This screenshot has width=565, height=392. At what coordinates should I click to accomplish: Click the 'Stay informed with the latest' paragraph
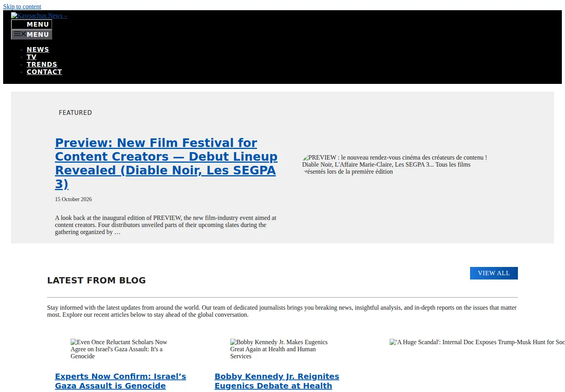[x=282, y=311]
